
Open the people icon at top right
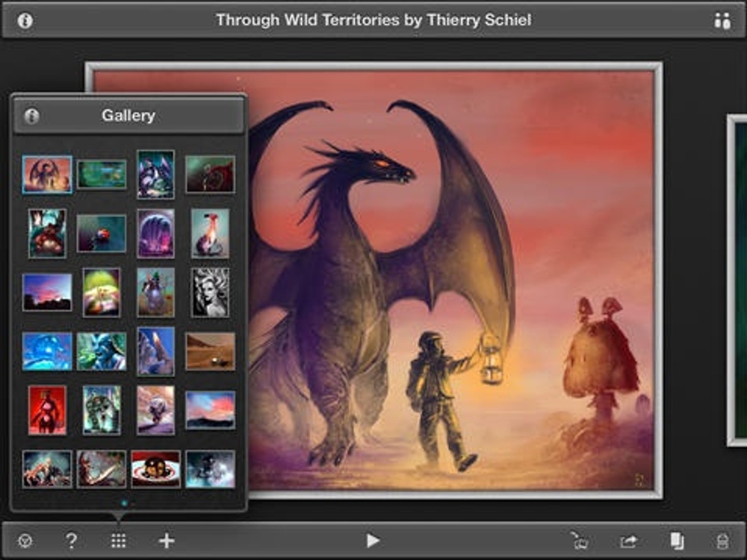pos(722,21)
